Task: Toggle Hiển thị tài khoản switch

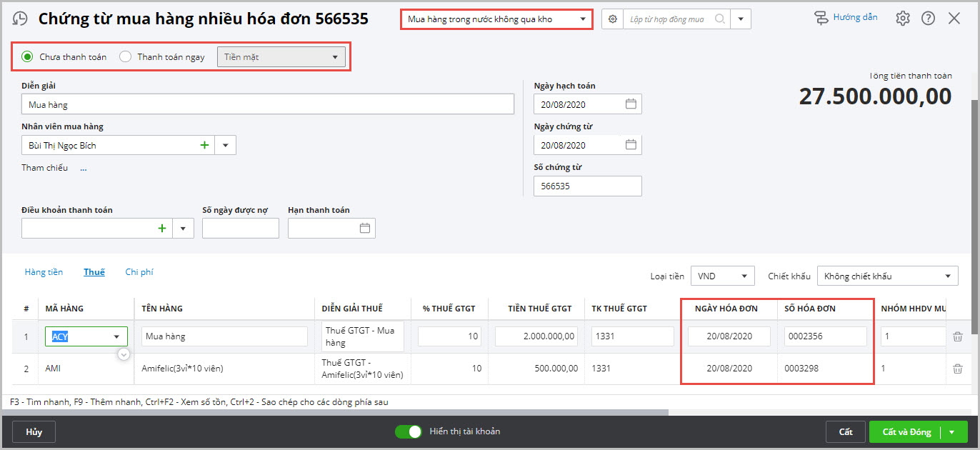Action: (x=409, y=431)
